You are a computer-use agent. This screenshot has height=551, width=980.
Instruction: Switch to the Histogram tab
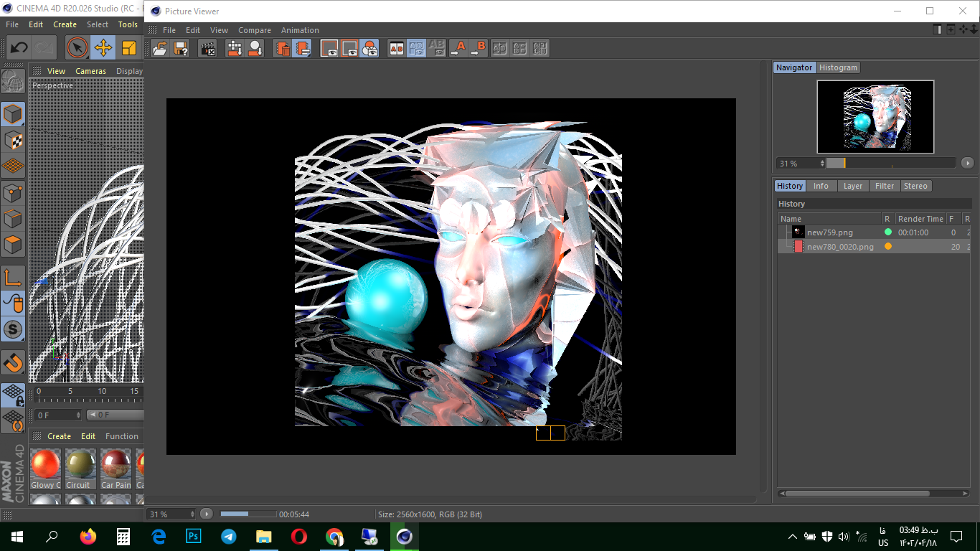[x=838, y=67]
